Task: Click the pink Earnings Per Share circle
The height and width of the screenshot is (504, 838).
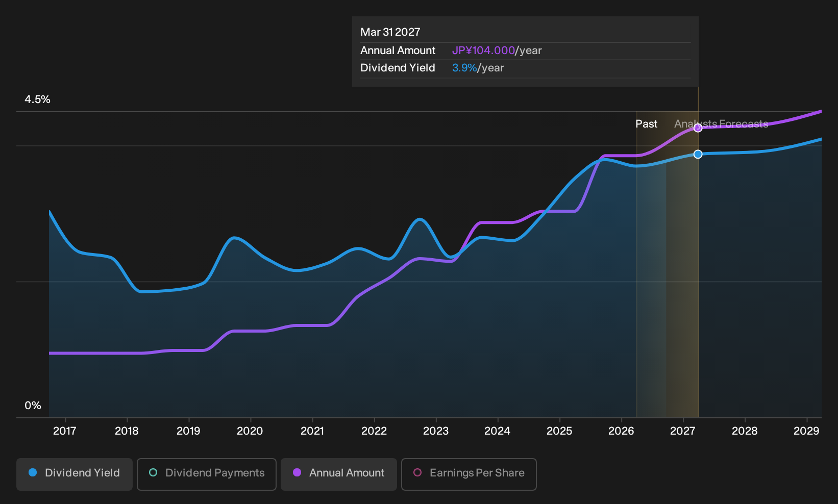Action: (417, 473)
